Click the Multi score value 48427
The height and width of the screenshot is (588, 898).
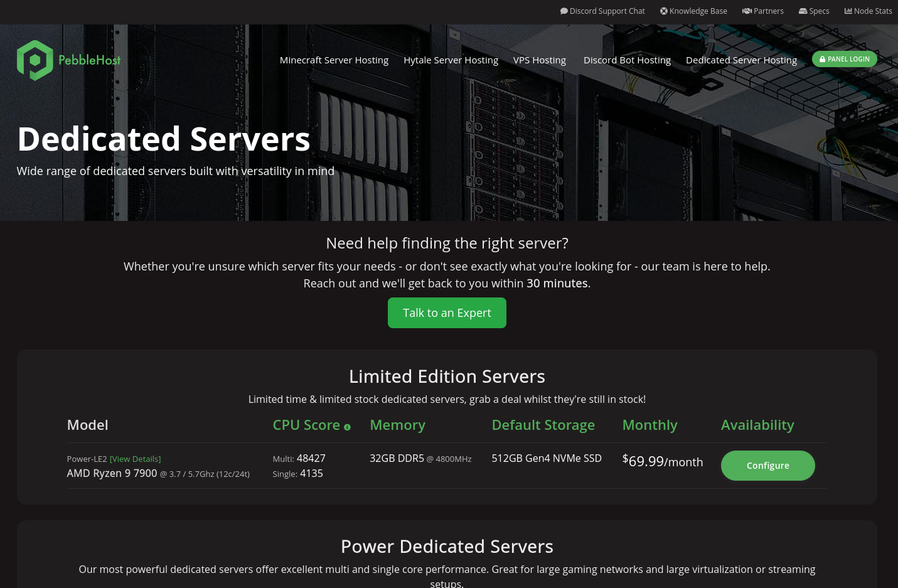click(311, 458)
